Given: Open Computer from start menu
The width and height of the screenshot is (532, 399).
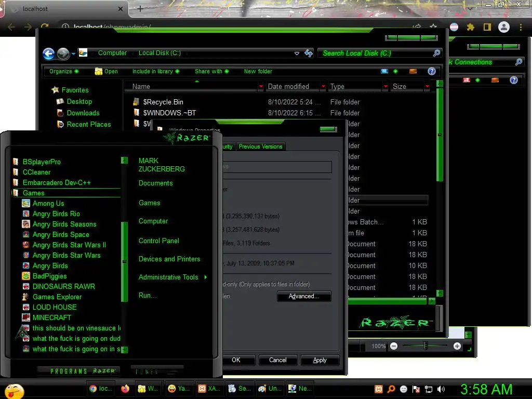Looking at the screenshot, I should [x=153, y=221].
